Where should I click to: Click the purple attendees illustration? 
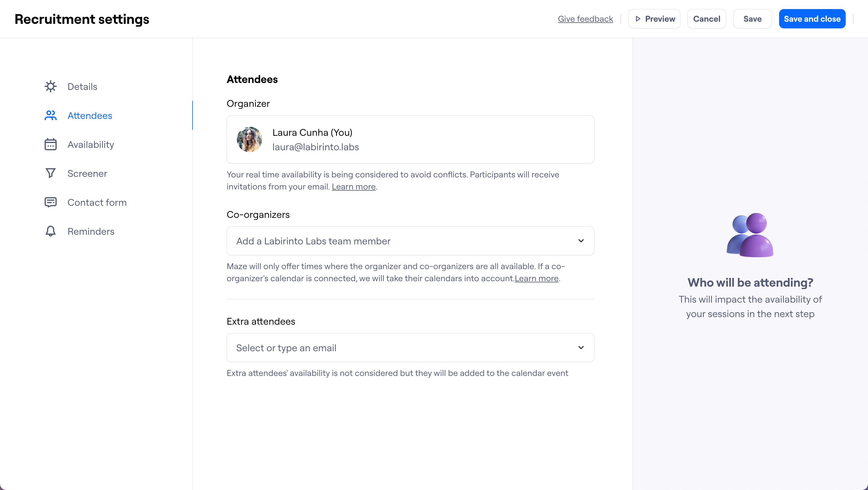(x=750, y=235)
